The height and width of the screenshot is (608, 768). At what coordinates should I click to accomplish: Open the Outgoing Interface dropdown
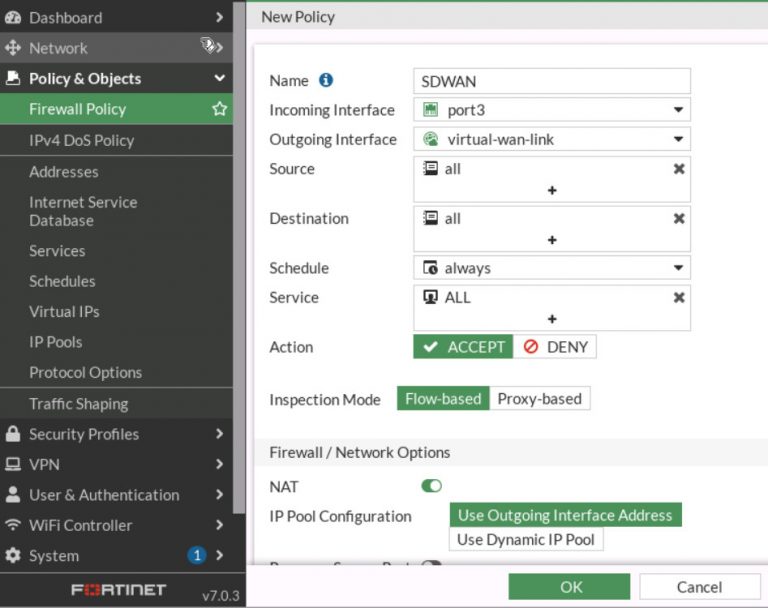pyautogui.click(x=552, y=139)
